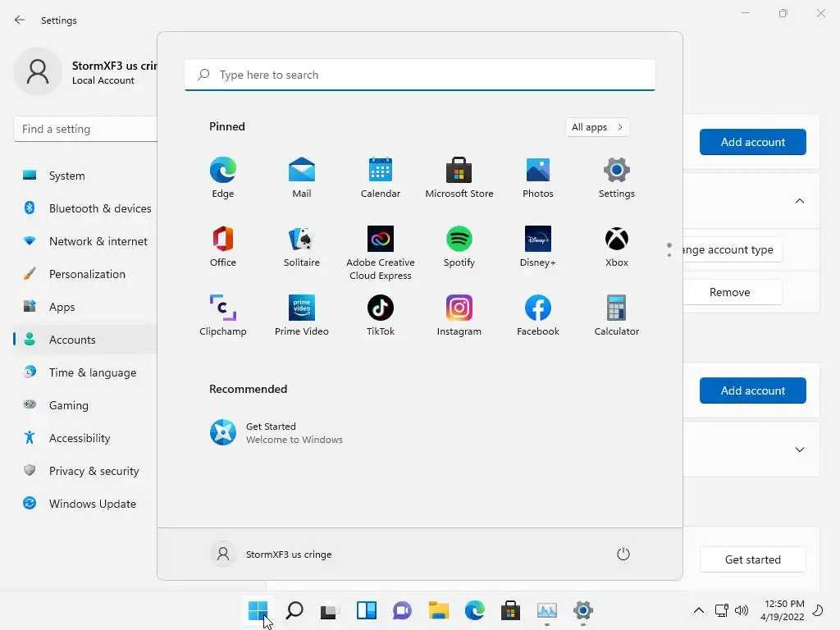Open Network & internet settings

tap(85, 241)
